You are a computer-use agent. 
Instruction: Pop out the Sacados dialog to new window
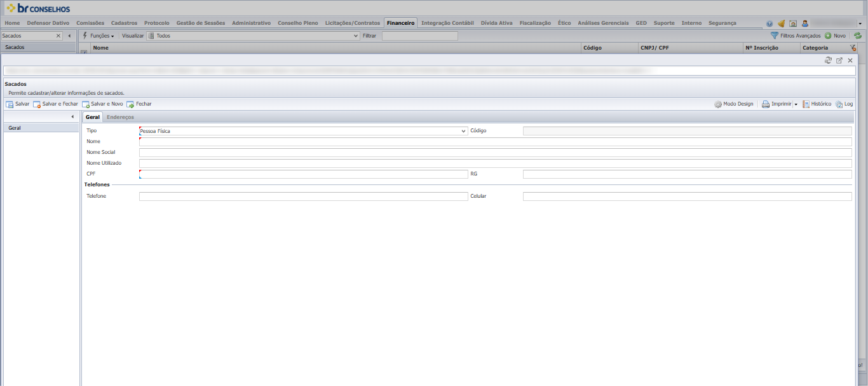839,60
